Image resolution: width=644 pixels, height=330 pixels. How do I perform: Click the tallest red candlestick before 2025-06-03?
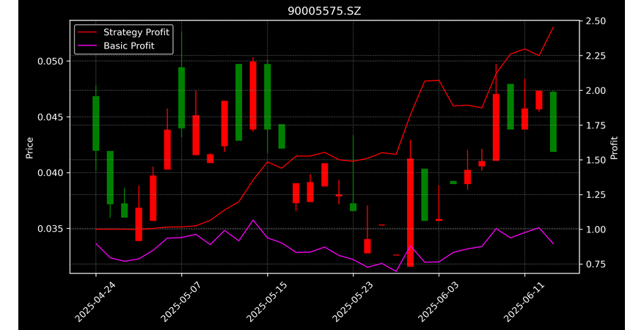pos(410,213)
